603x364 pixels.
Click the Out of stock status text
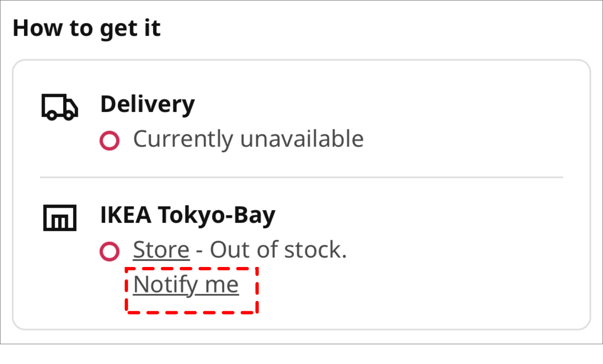278,250
